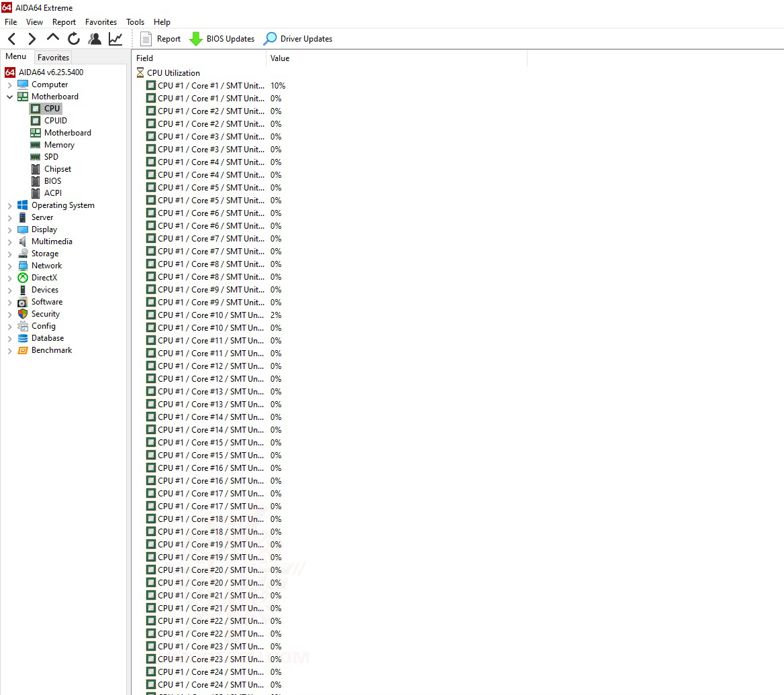Open the user manage icon in toolbar

click(x=95, y=38)
